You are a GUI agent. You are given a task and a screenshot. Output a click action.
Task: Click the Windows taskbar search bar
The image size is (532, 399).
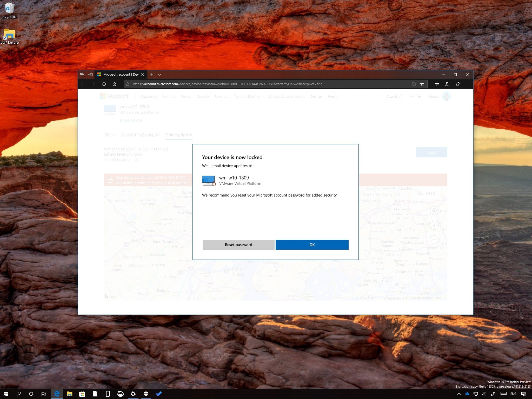point(18,394)
